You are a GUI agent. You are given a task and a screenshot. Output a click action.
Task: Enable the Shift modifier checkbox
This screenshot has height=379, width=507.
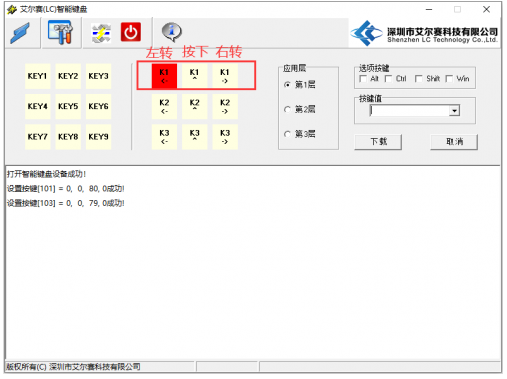[419, 79]
